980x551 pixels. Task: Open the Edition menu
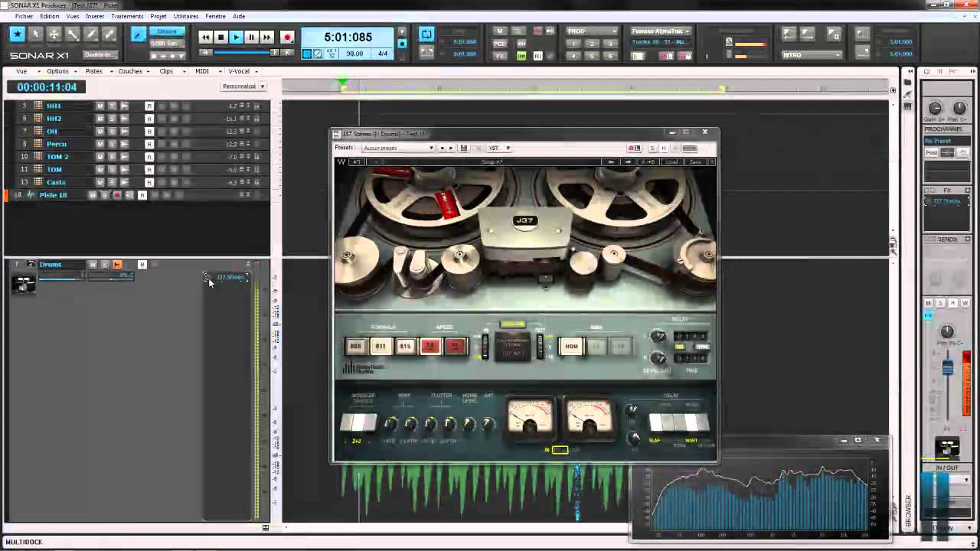tap(50, 16)
